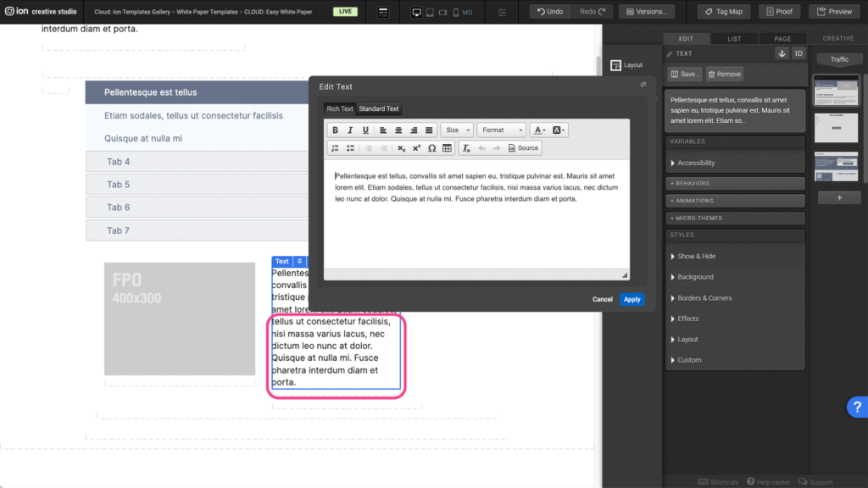This screenshot has width=868, height=488.
Task: Insert a special character with the Omega icon
Action: click(x=431, y=148)
